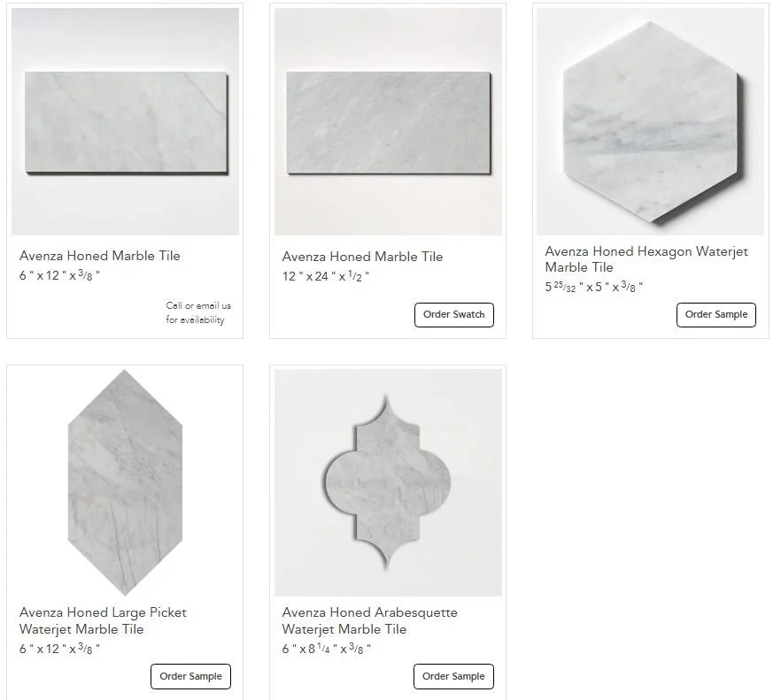
Task: Click the 6" x 8 1/4" x 3/8" dimensions
Action: (x=326, y=649)
